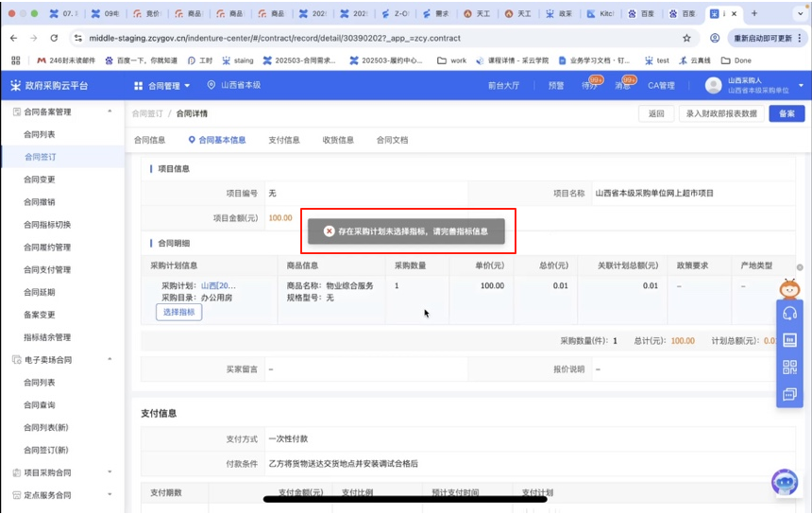Click the chat message icon in floating panel
The image size is (812, 514).
790,394
